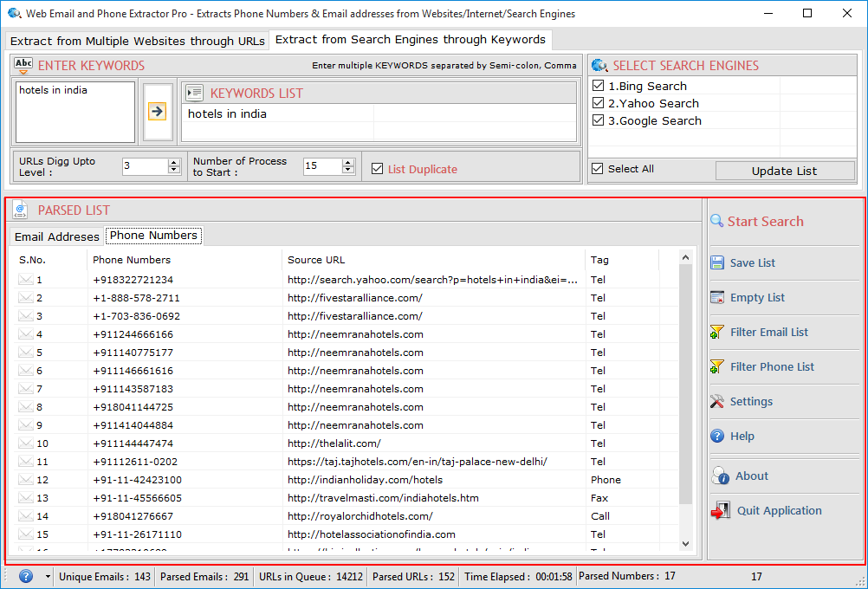This screenshot has height=589, width=868.
Task: Click the Keywords List header icon
Action: [194, 93]
